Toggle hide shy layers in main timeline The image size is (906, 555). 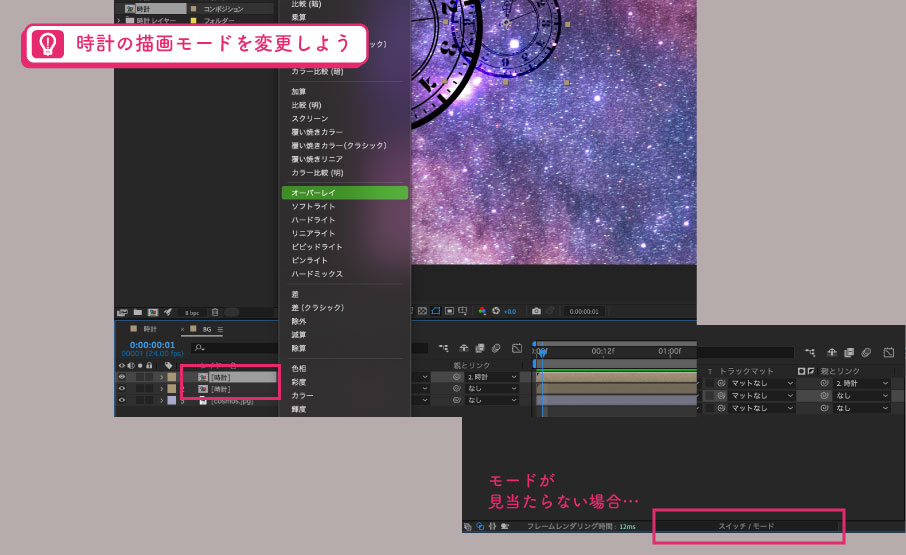(463, 348)
